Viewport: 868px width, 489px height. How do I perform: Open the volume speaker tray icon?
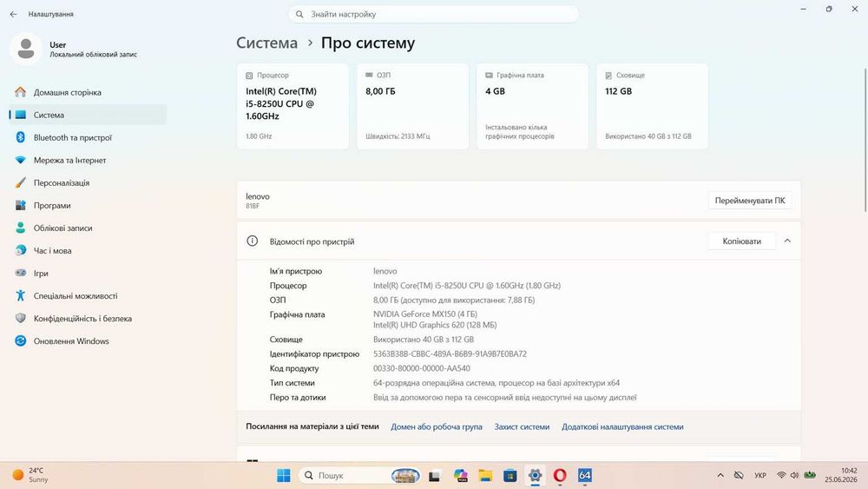tap(795, 475)
